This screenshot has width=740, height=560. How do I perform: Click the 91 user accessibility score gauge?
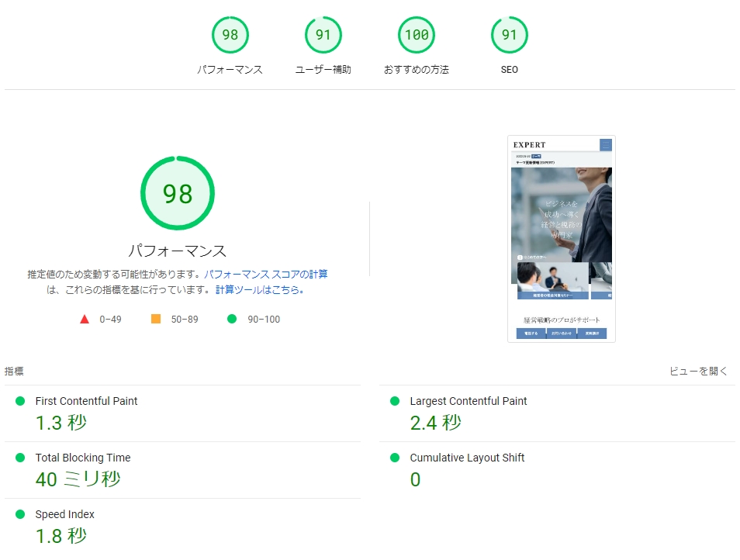click(323, 35)
